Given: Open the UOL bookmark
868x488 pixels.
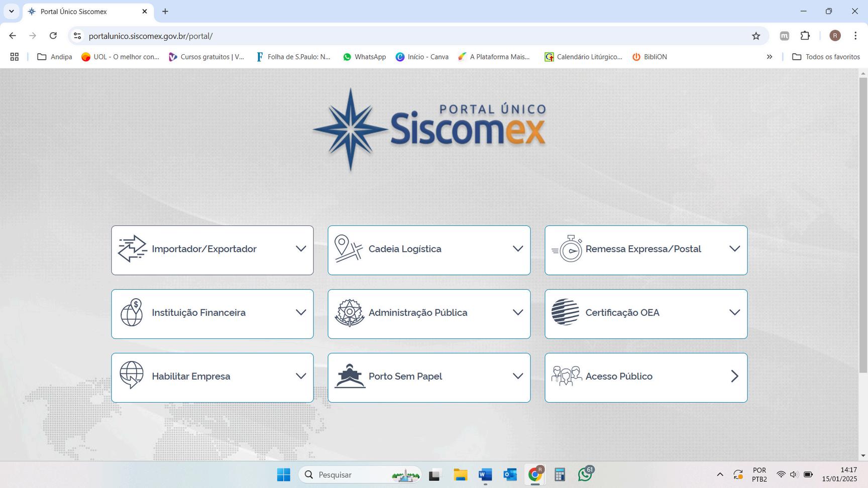Looking at the screenshot, I should [x=120, y=57].
